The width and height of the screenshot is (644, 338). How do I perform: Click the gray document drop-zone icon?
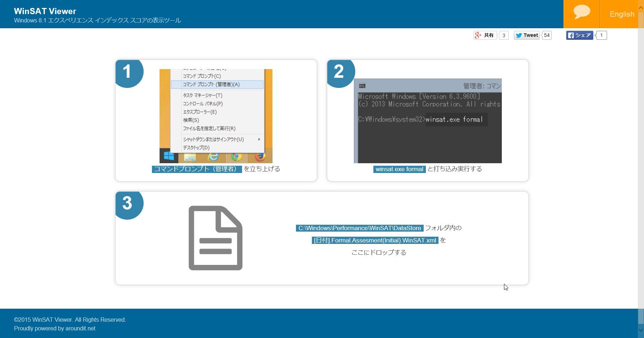click(216, 238)
